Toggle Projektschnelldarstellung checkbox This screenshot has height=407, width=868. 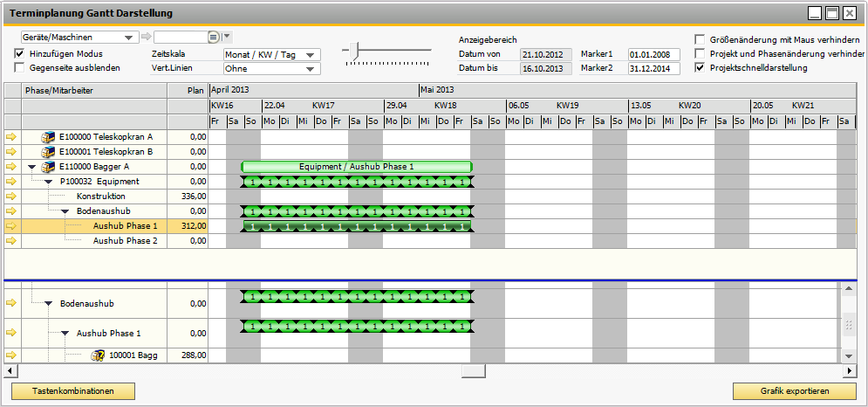click(700, 67)
